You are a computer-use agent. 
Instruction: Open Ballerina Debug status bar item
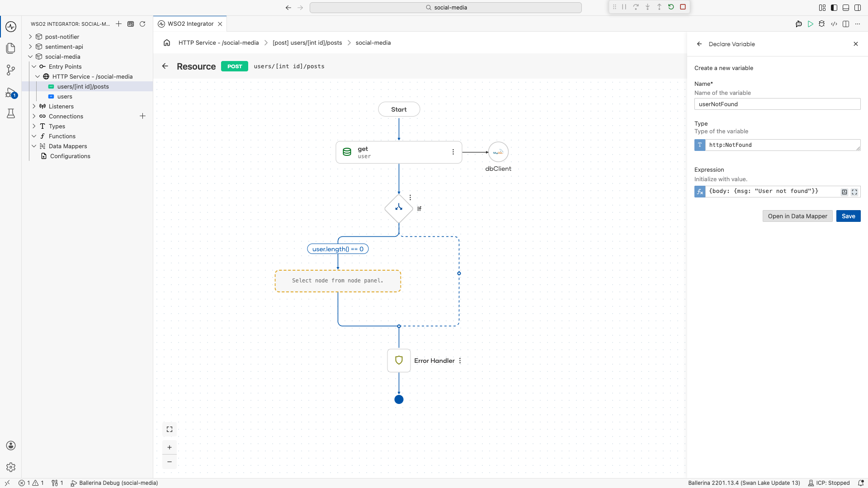tap(114, 483)
